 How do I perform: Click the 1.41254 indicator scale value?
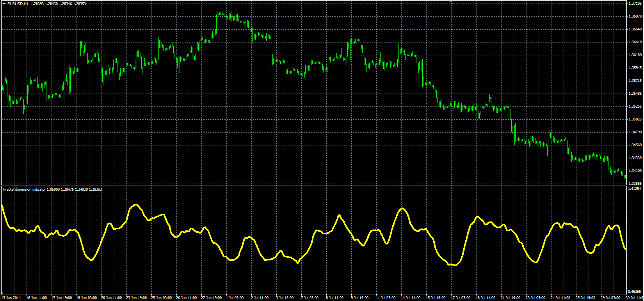pyautogui.click(x=635, y=189)
